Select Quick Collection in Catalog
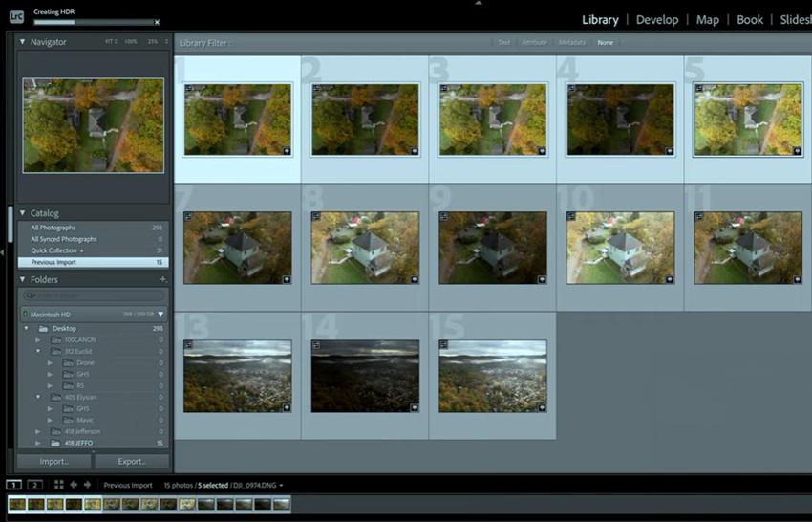 click(94, 250)
